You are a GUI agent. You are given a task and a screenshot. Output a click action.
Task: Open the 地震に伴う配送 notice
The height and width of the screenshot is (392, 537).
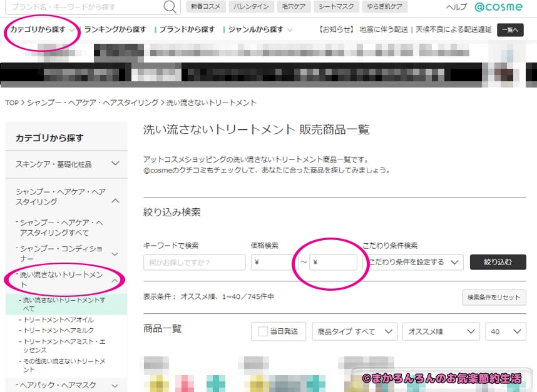384,30
